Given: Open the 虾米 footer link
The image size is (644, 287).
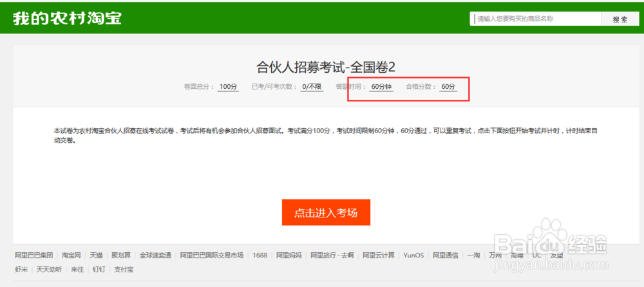Looking at the screenshot, I should (x=21, y=270).
